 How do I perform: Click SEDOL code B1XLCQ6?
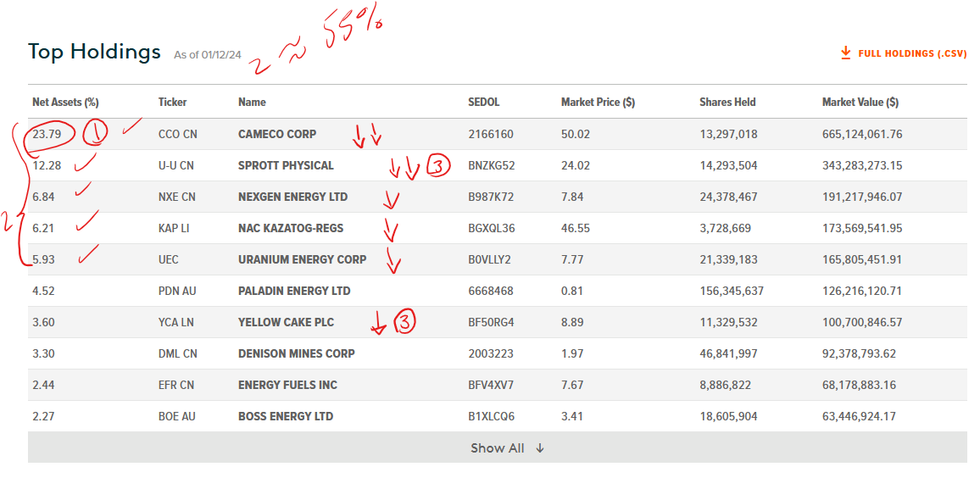click(491, 416)
